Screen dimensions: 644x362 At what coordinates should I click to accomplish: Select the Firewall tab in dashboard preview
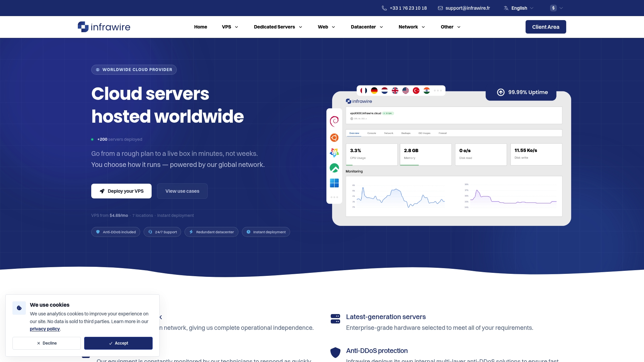coord(443,133)
